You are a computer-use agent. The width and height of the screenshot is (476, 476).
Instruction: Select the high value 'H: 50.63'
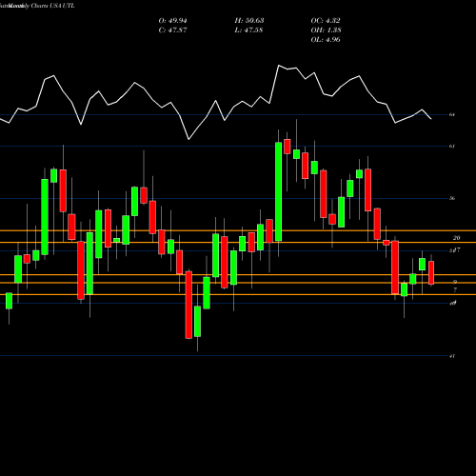pos(249,21)
